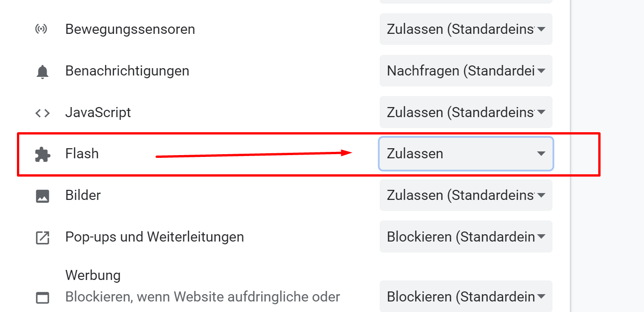Image resolution: width=644 pixels, height=312 pixels.
Task: Click the Flash text label
Action: click(x=82, y=154)
